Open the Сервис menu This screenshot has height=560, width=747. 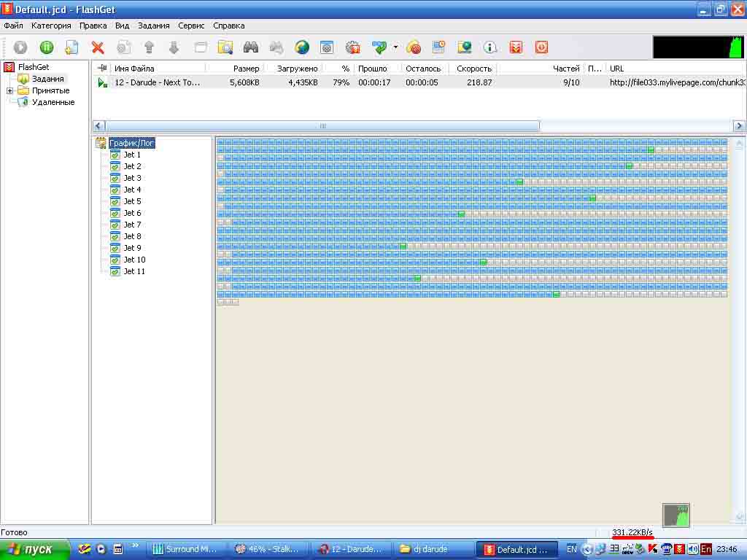191,26
